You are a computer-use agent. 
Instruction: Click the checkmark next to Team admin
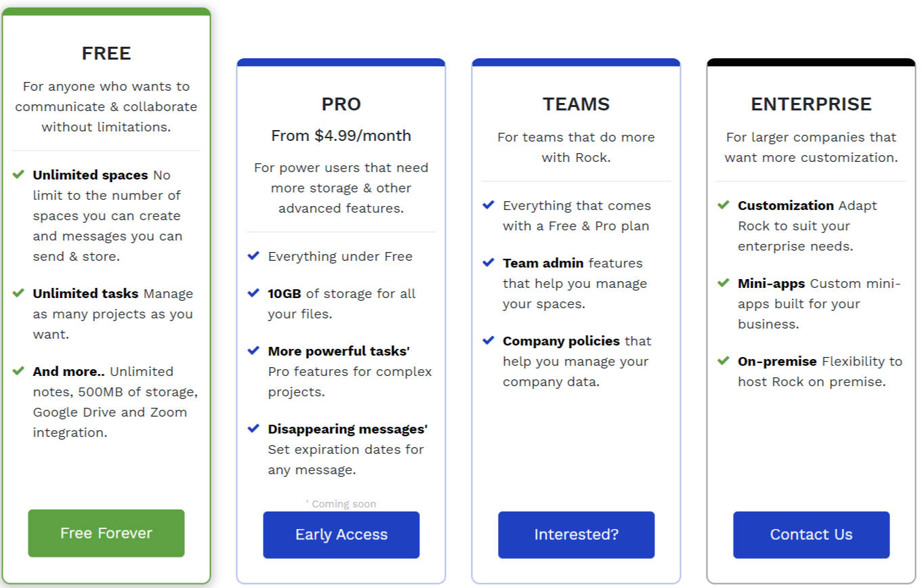[488, 263]
